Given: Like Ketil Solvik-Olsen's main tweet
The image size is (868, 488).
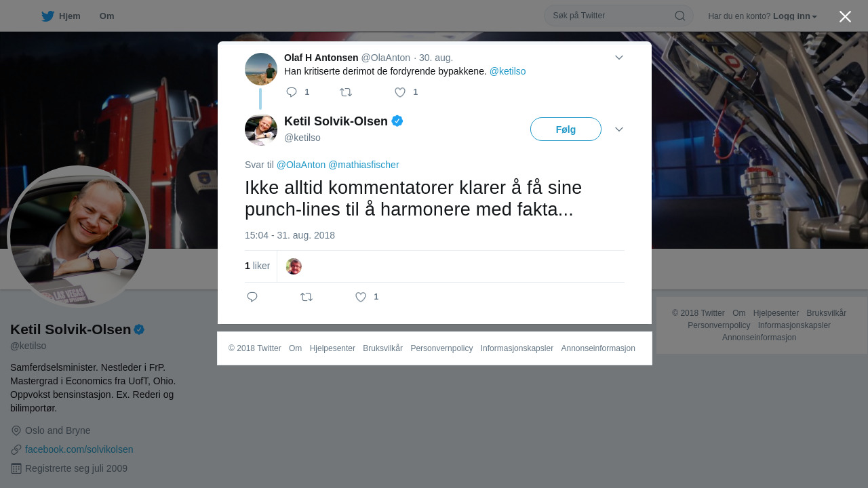Looking at the screenshot, I should point(361,297).
